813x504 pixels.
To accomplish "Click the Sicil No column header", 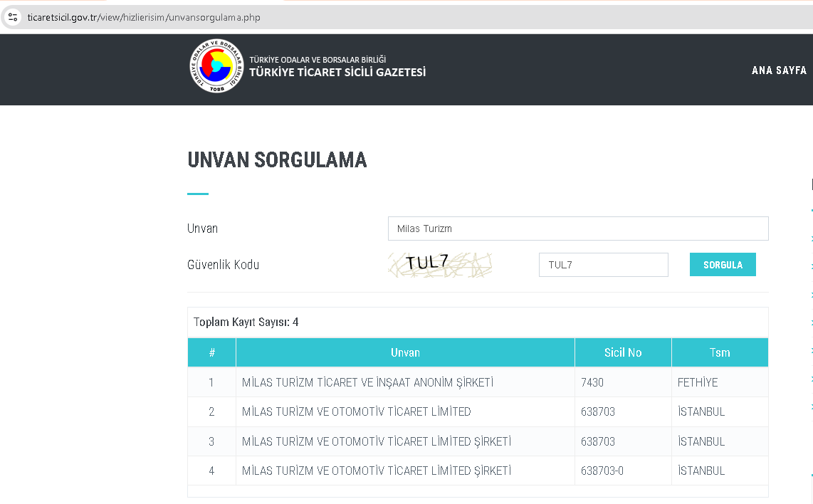I will 623,352.
